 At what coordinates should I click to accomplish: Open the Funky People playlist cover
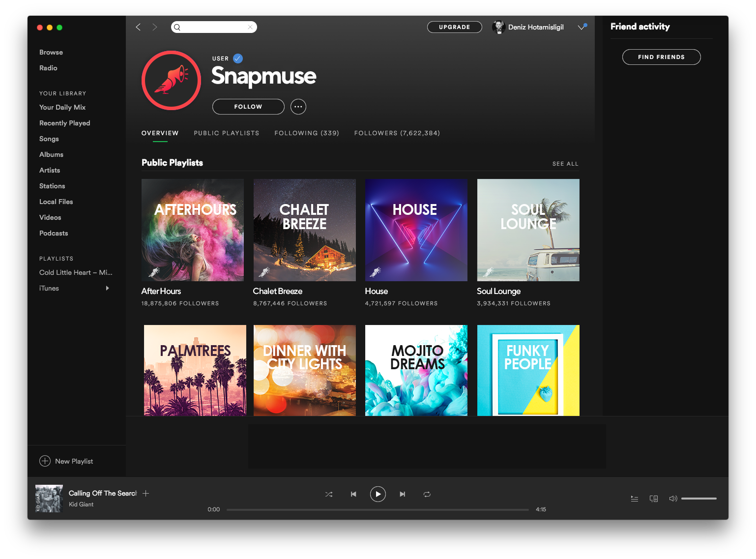pyautogui.click(x=528, y=370)
